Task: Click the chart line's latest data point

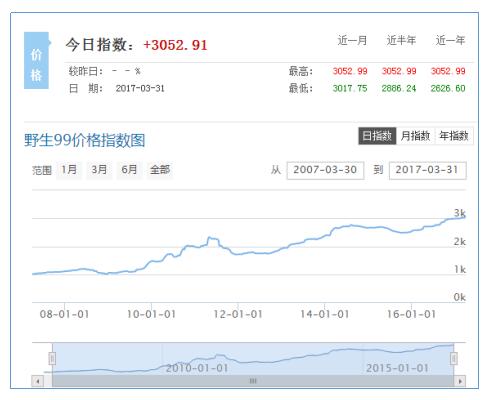Action: (x=465, y=217)
